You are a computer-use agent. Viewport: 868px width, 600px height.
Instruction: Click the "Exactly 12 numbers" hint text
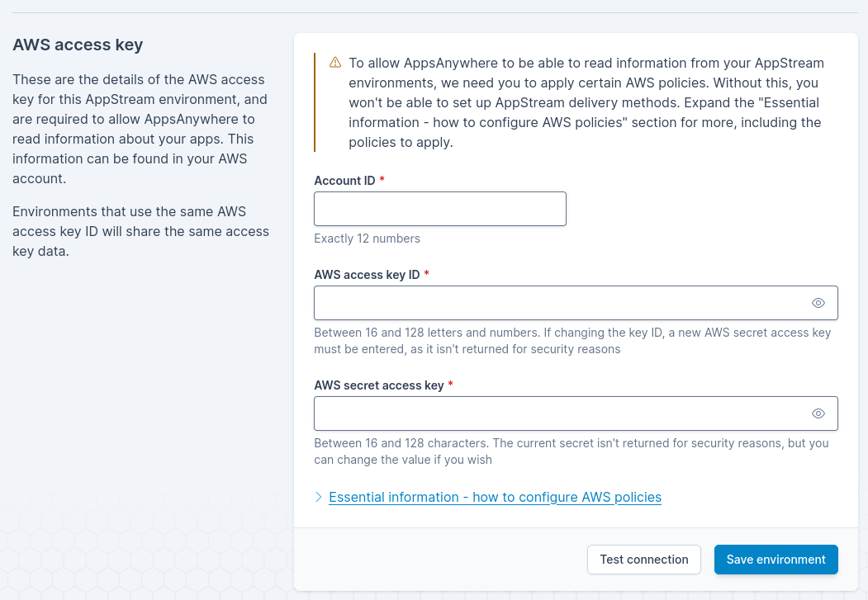click(367, 239)
